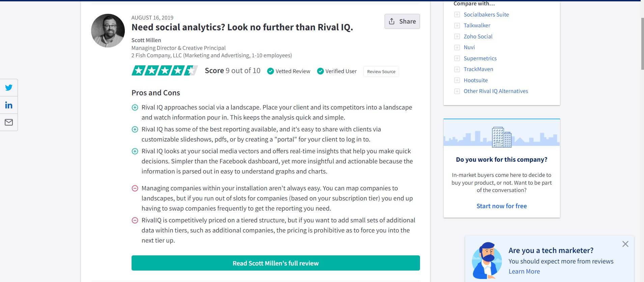
Task: Click the page vertical scrollbar thumb
Action: pyautogui.click(x=642, y=44)
